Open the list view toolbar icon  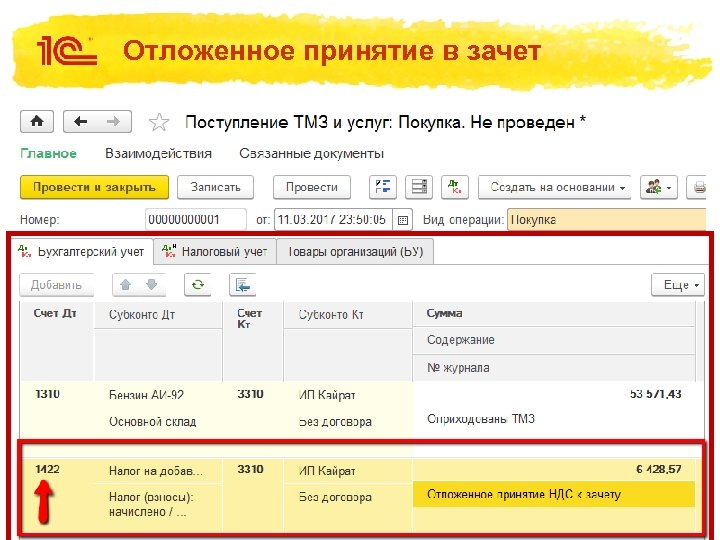[x=418, y=187]
